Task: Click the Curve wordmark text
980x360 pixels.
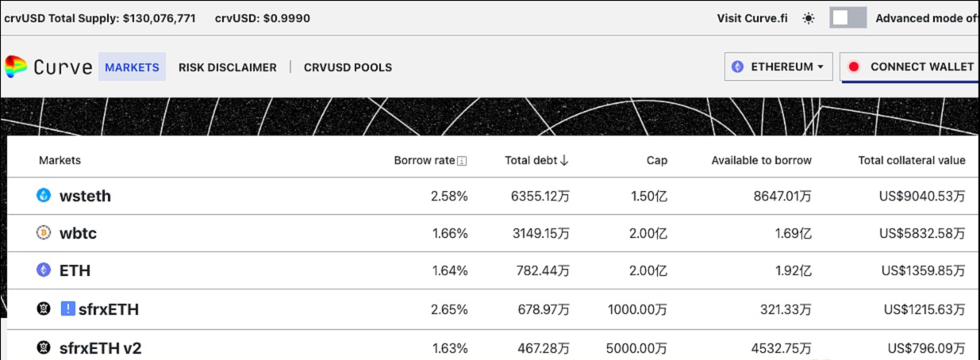Action: point(63,67)
